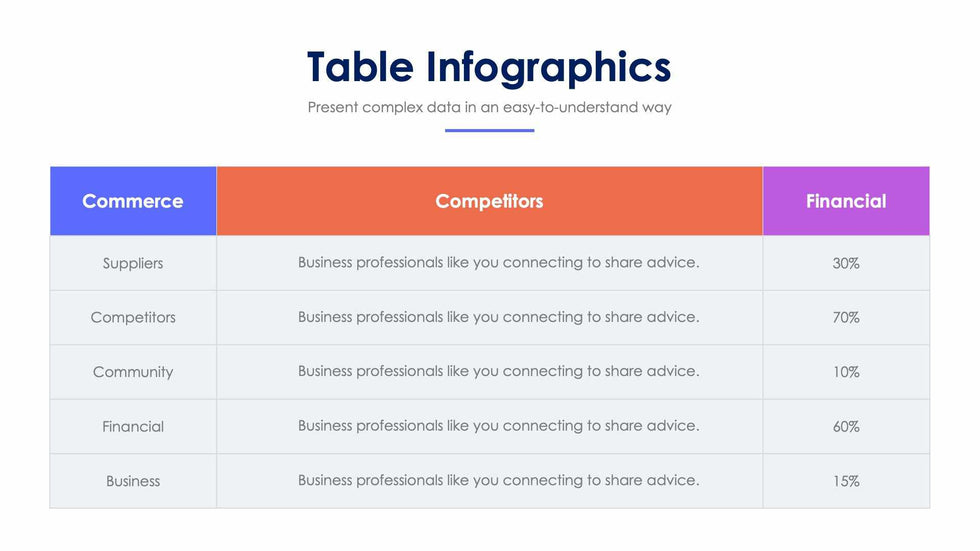Click the Financial row label cell
980x551 pixels.
click(133, 426)
